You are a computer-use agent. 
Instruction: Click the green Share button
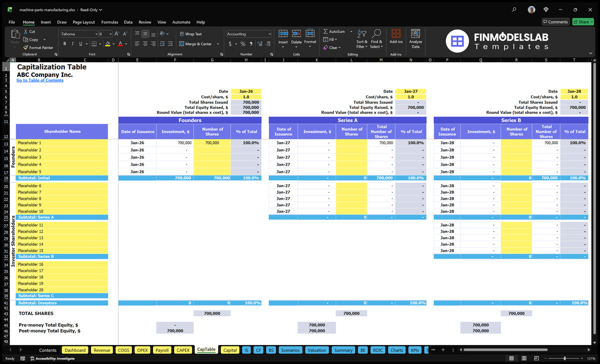(583, 22)
